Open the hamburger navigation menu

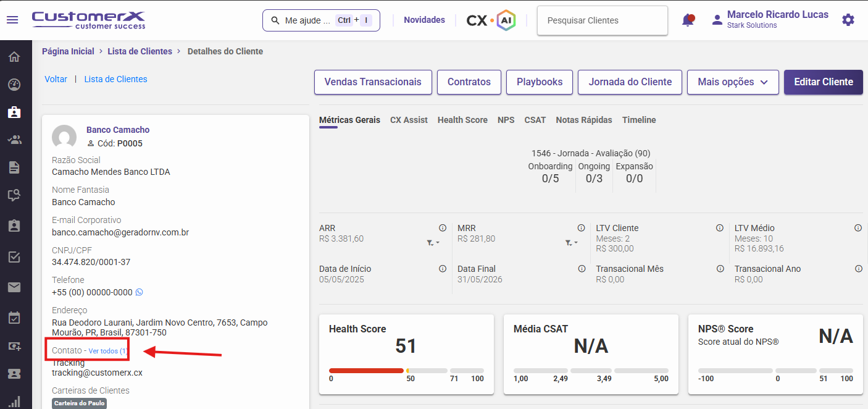(x=12, y=20)
